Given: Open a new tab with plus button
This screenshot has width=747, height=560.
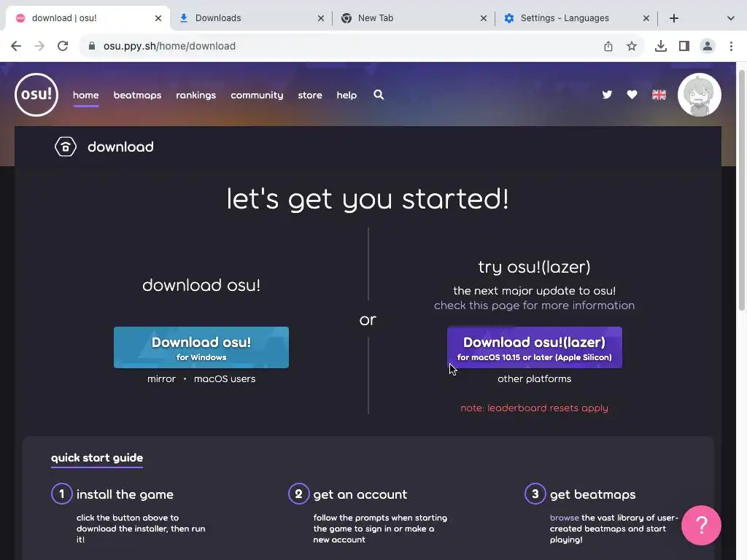Looking at the screenshot, I should tap(673, 18).
